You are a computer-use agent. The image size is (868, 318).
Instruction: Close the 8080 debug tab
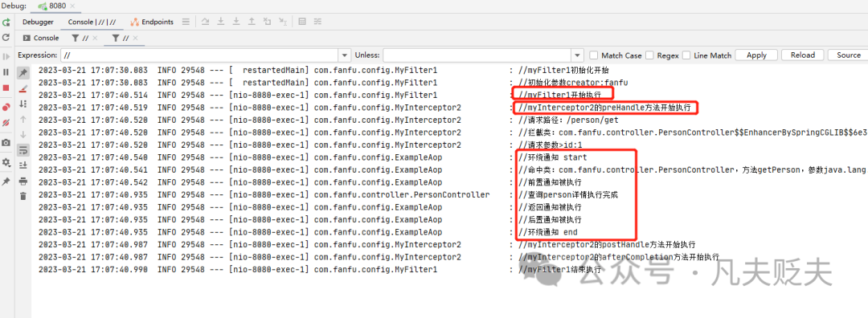pos(73,6)
